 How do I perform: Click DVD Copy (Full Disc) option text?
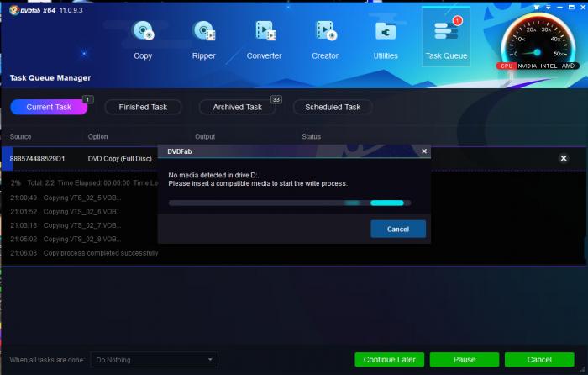(119, 159)
